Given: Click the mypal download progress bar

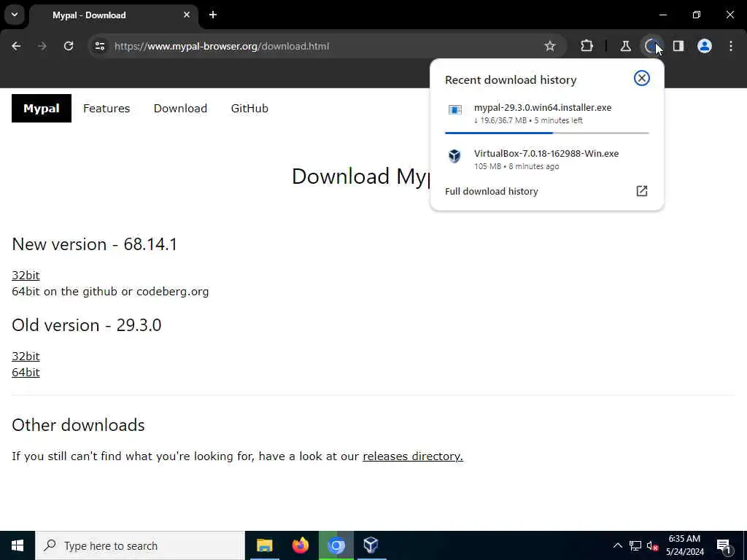Looking at the screenshot, I should (547, 133).
